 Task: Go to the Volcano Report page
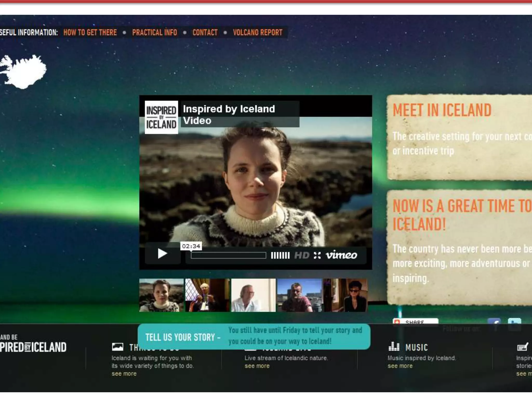click(257, 32)
